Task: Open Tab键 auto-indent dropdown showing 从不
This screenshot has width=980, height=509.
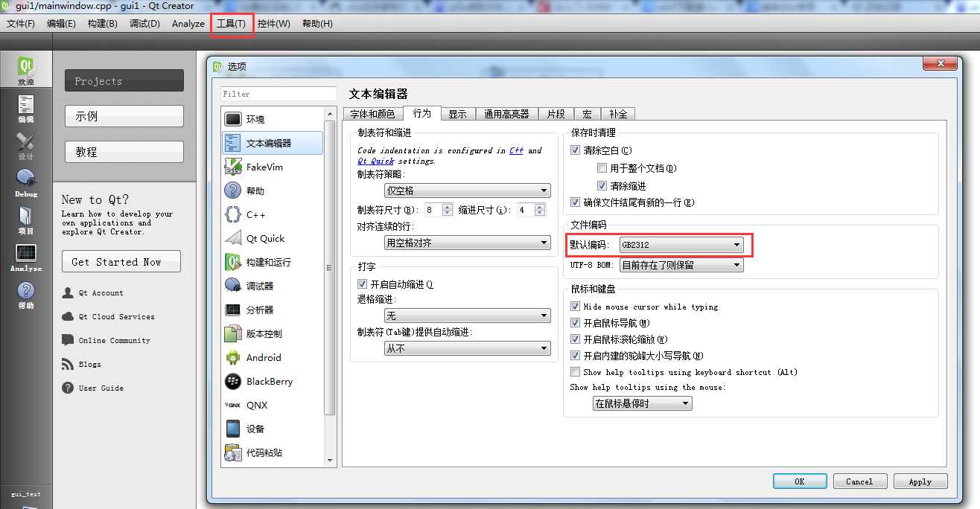Action: (467, 348)
